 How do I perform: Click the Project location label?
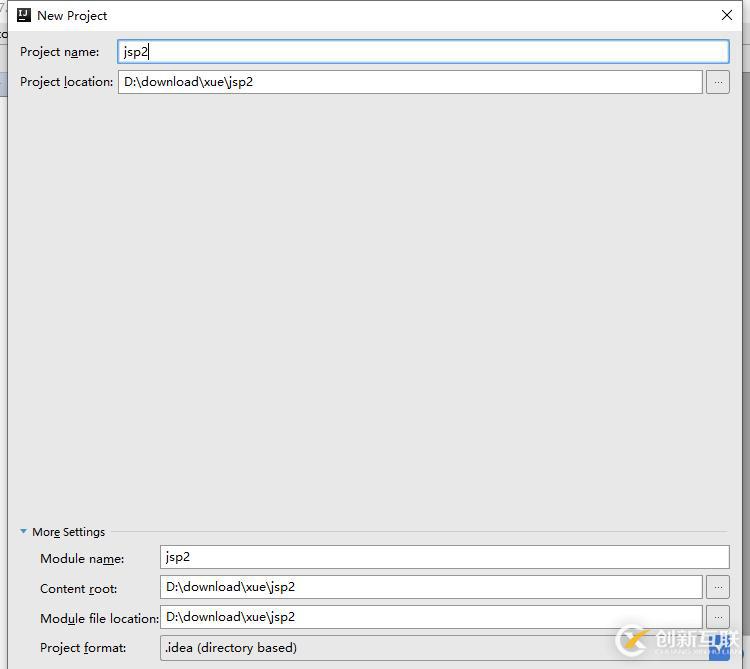click(66, 82)
